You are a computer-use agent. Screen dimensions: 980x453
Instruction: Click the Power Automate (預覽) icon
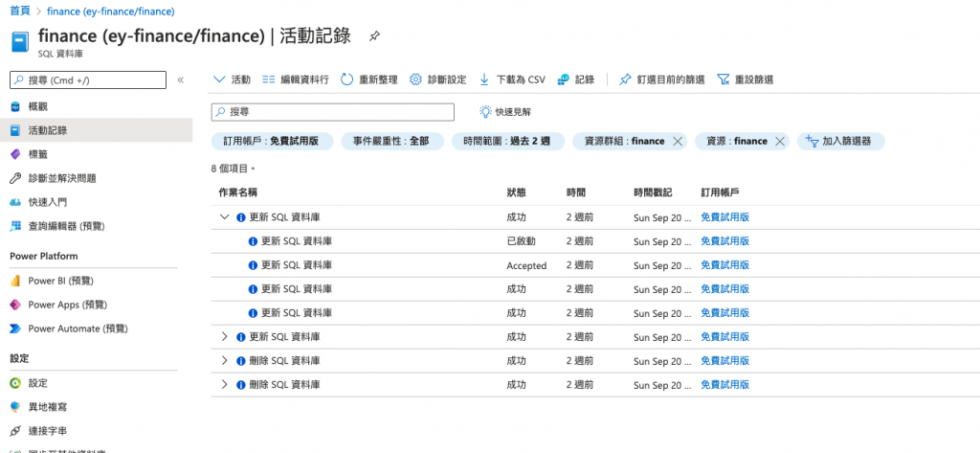click(15, 328)
